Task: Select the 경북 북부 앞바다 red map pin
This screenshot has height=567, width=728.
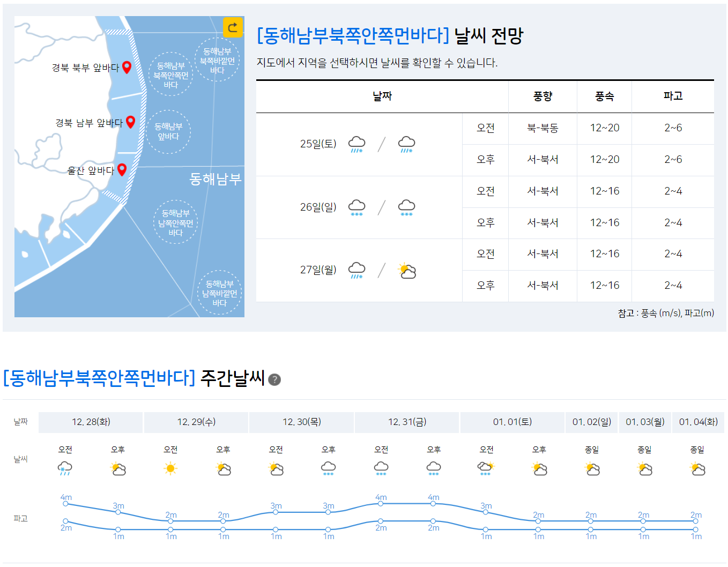Action: [127, 67]
